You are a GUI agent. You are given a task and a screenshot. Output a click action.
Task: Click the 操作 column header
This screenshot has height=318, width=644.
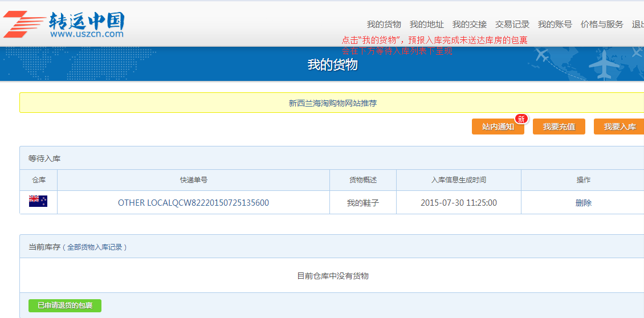pyautogui.click(x=584, y=180)
